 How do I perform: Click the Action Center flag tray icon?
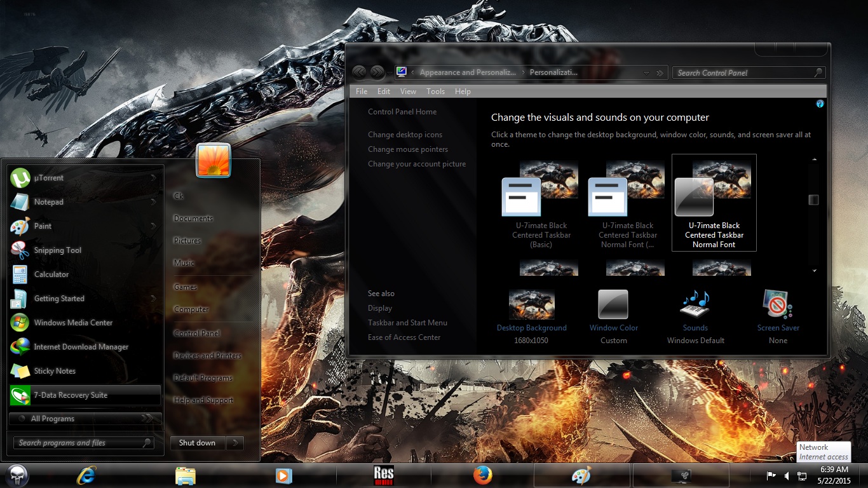771,475
